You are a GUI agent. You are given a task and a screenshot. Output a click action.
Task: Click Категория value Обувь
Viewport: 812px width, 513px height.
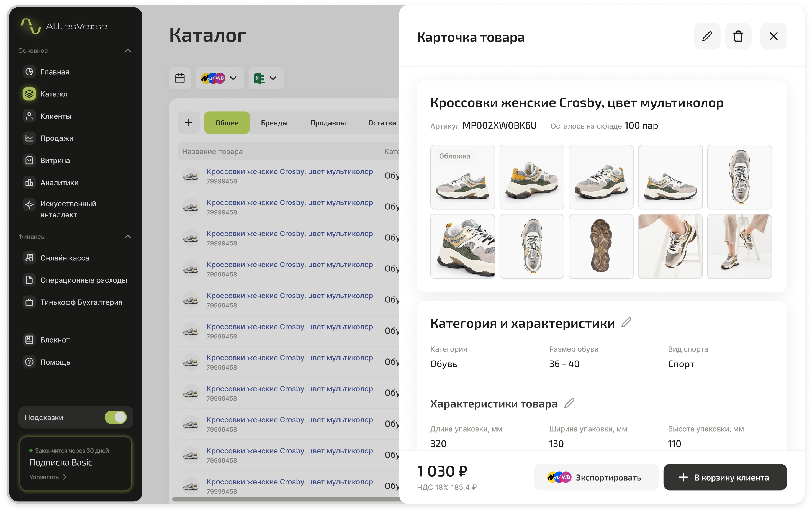coord(444,364)
